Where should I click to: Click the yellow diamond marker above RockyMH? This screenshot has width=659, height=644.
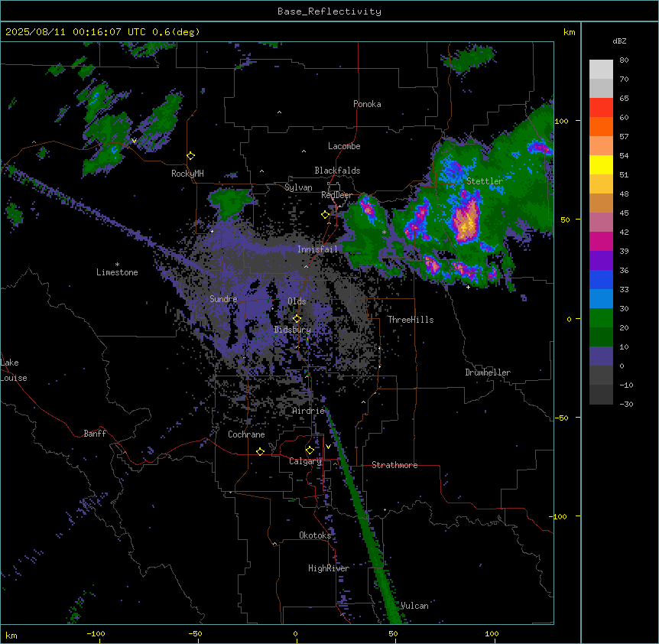coord(190,156)
